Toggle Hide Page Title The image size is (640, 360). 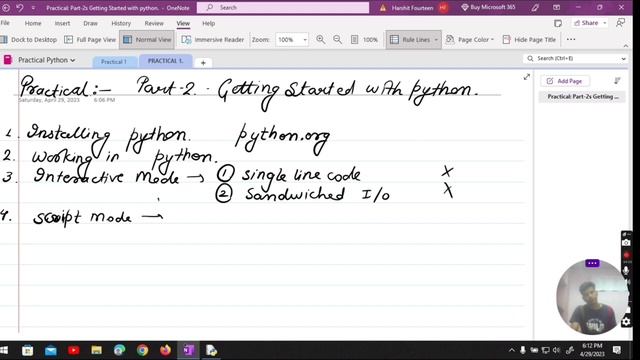click(x=529, y=40)
